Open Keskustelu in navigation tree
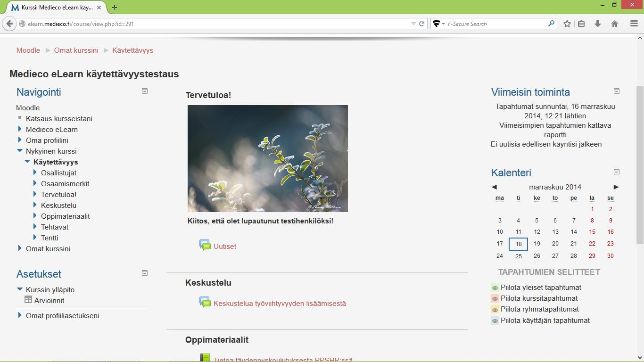The image size is (644, 362). (58, 206)
